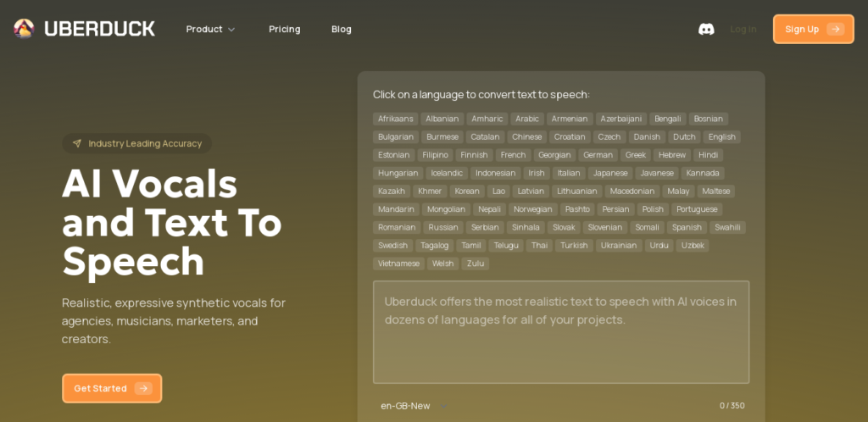
Task: Open the Pricing page
Action: point(285,29)
